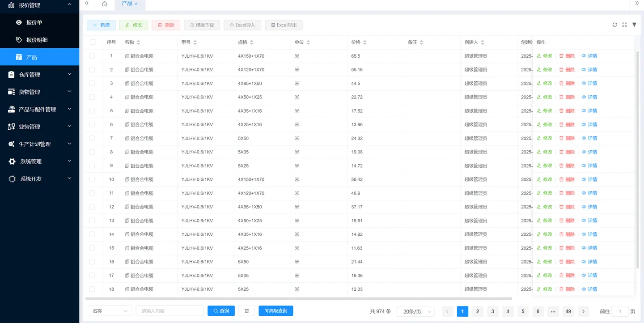Click the 报价管理 bar chart icon
Image resolution: width=644 pixels, height=323 pixels.
tap(12, 5)
